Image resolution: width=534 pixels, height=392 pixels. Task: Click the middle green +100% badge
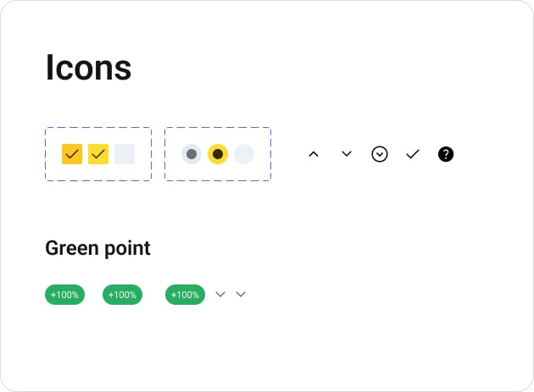122,295
